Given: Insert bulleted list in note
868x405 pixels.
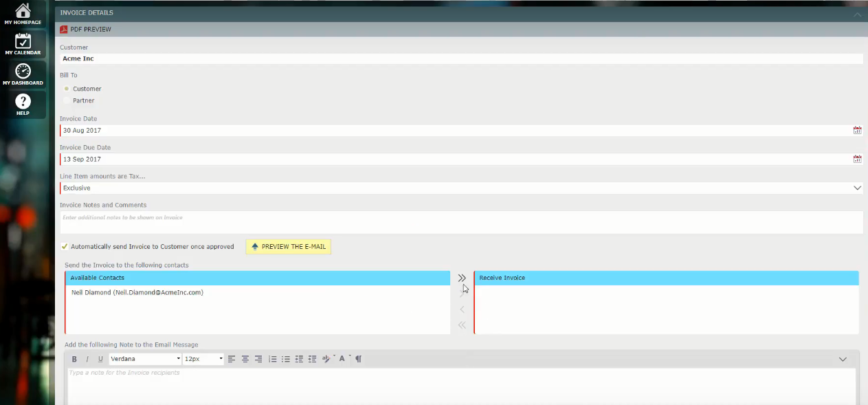Looking at the screenshot, I should pos(286,359).
